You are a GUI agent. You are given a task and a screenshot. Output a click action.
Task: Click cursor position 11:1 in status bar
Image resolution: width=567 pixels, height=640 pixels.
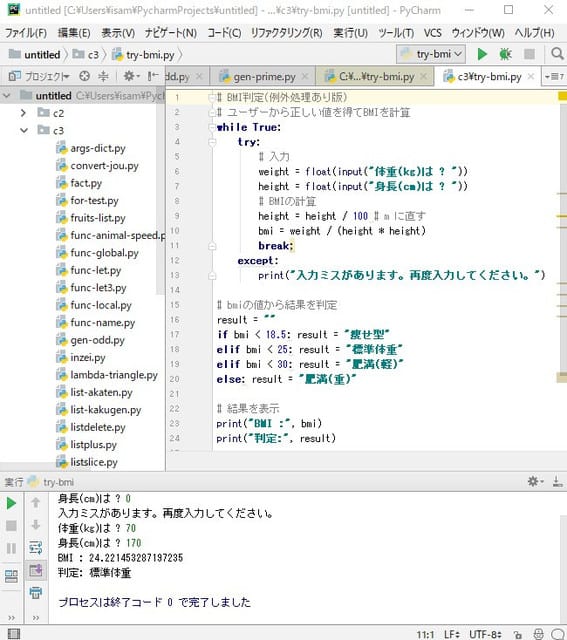point(425,635)
